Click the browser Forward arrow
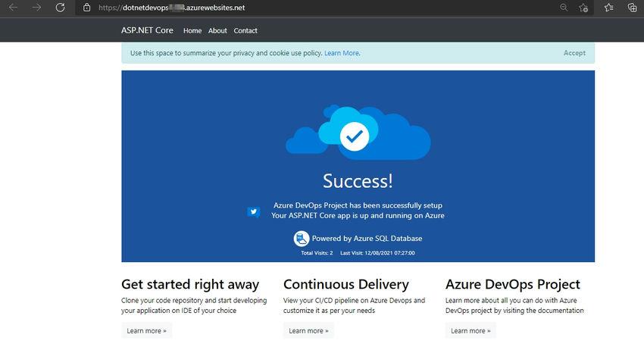644x347 pixels. pos(36,8)
